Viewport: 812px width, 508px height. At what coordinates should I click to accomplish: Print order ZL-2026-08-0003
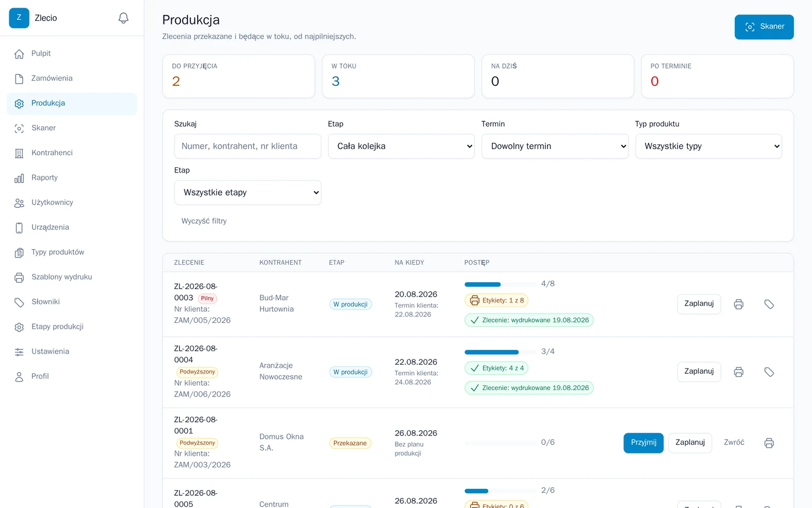point(738,304)
